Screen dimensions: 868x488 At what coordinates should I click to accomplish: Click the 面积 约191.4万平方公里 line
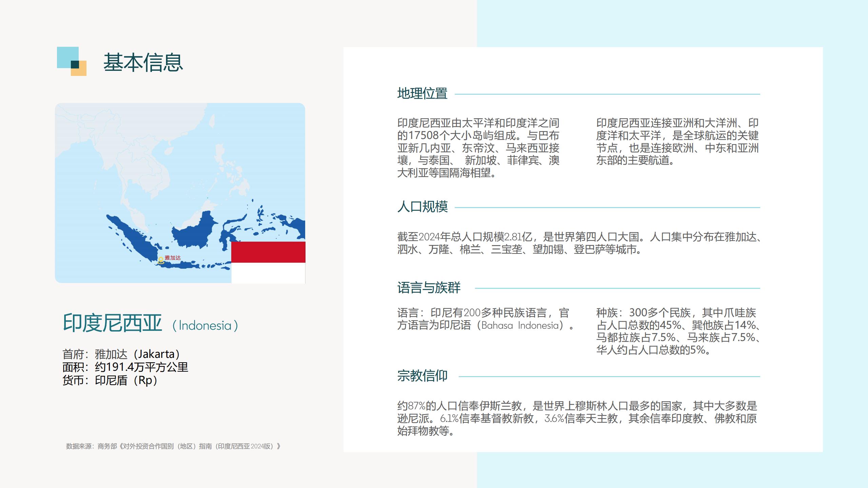click(125, 367)
